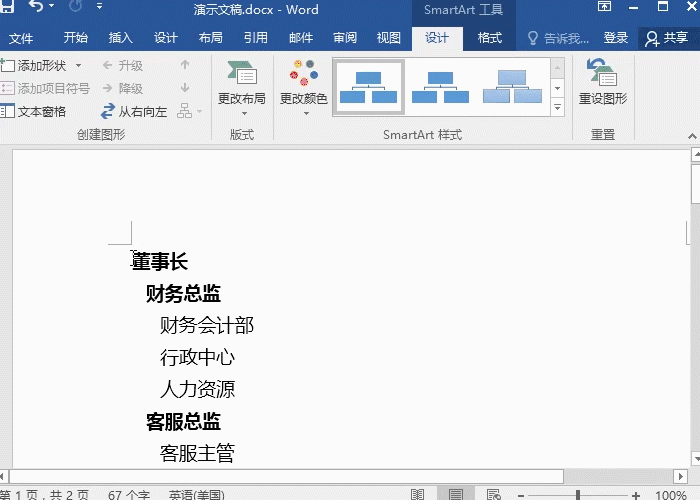Click the 财务总监 line
Image resolution: width=700 pixels, height=500 pixels.
183,294
